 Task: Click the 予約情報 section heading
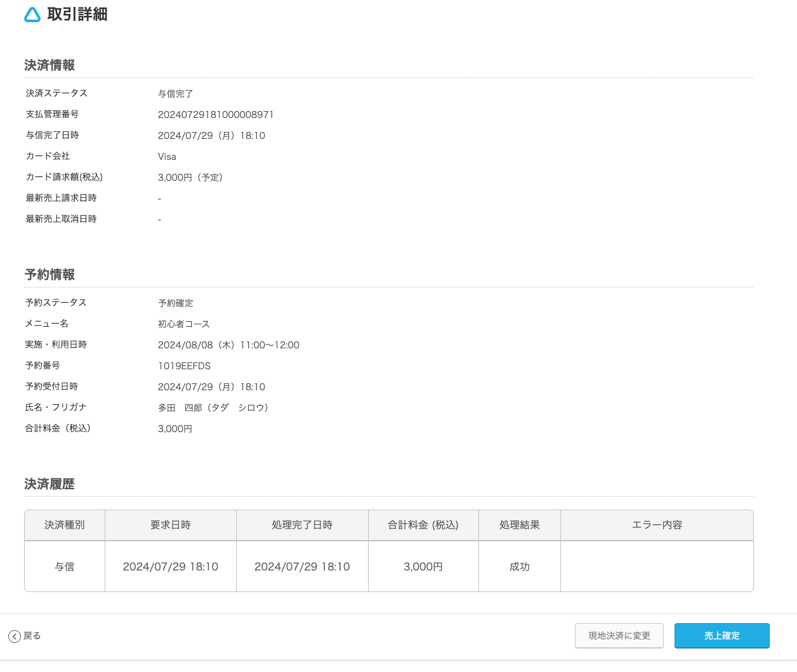[50, 275]
